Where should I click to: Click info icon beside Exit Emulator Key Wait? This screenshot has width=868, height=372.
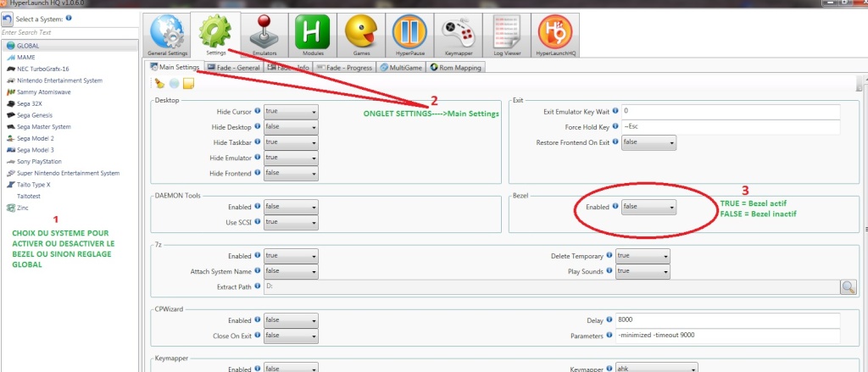pos(615,111)
